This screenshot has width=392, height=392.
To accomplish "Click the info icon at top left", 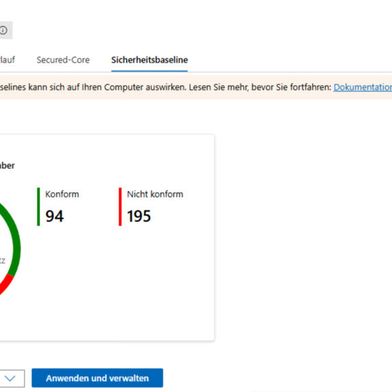I will point(3,30).
